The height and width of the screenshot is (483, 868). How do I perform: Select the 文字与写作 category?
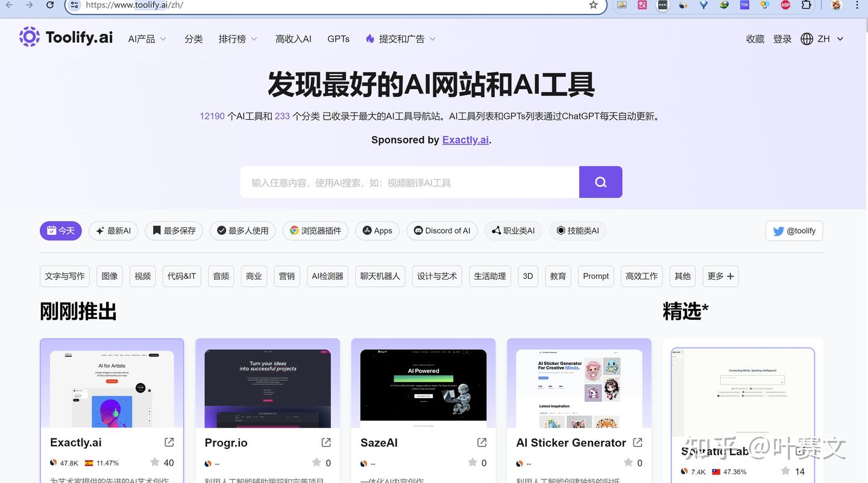64,276
